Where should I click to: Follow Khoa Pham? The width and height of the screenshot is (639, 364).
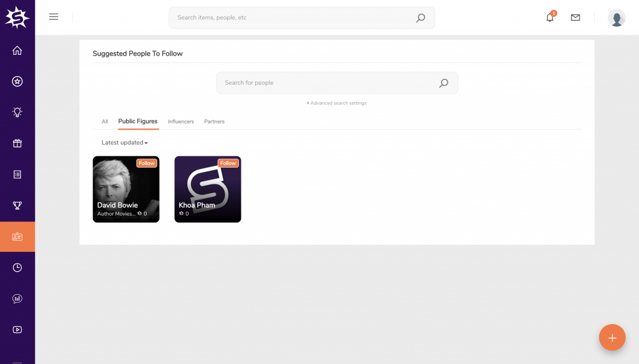[228, 163]
